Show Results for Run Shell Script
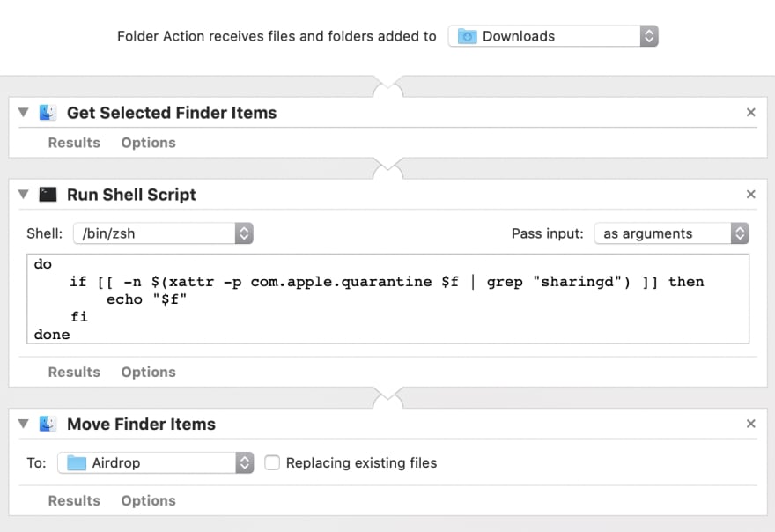 (x=74, y=372)
